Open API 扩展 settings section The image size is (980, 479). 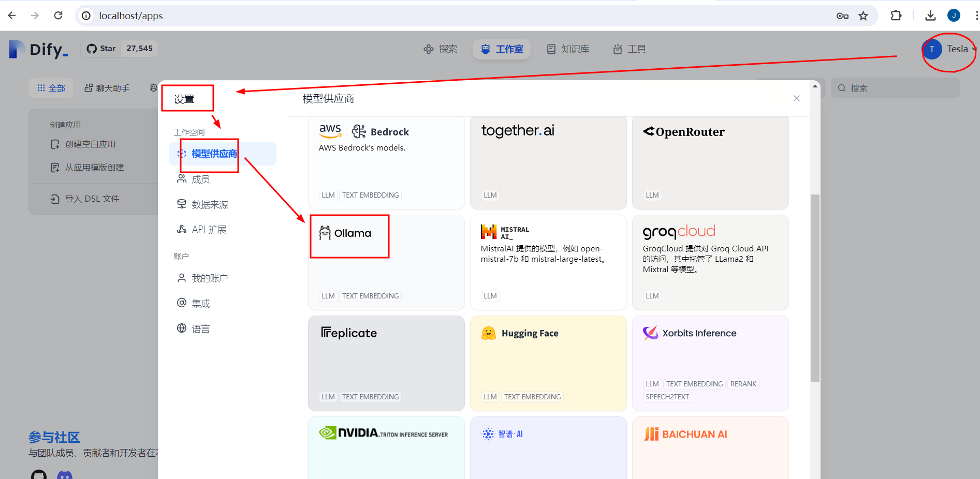[223, 230]
